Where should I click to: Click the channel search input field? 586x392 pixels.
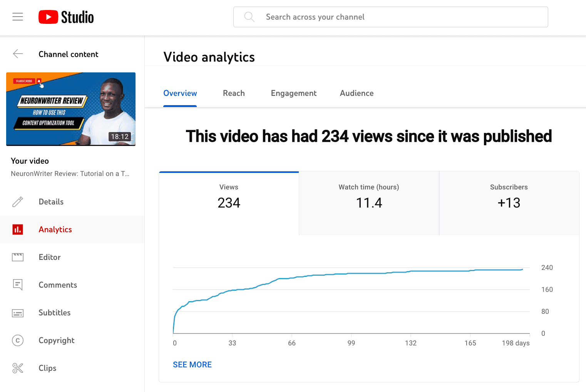[x=390, y=17]
